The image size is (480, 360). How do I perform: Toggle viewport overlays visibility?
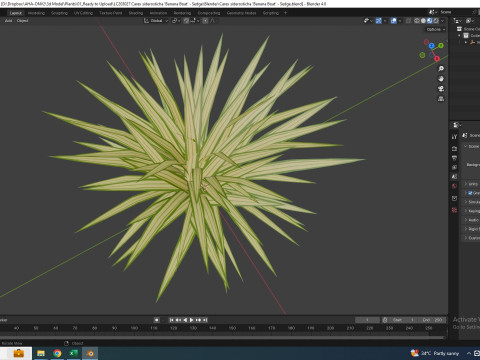(x=394, y=21)
